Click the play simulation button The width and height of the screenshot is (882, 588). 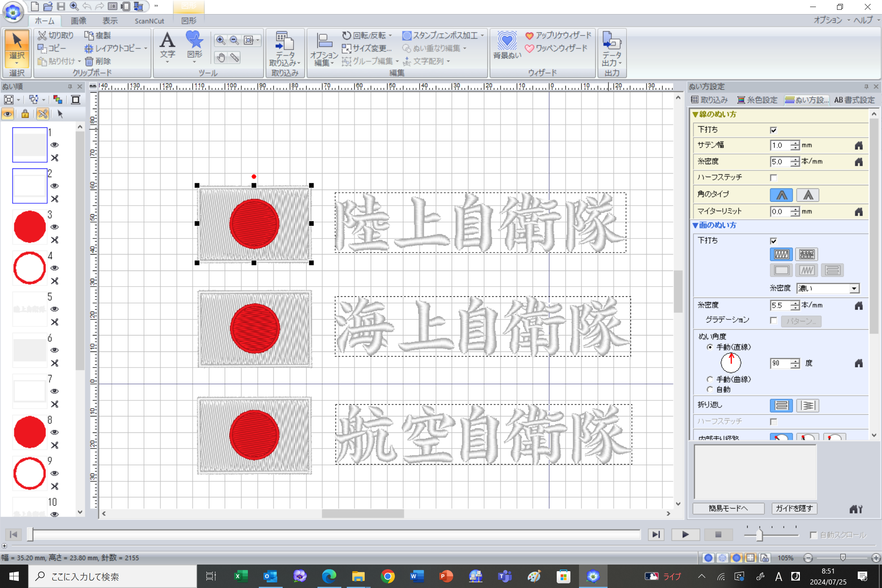coord(685,534)
